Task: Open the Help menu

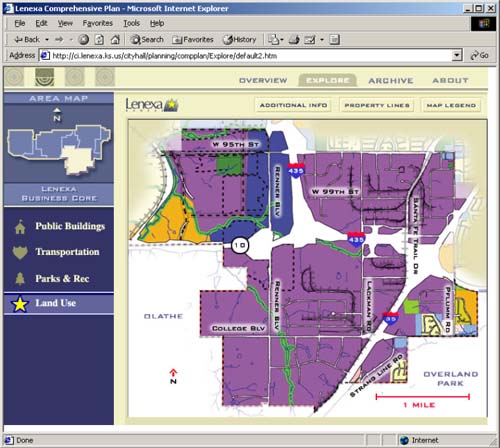Action: pyautogui.click(x=157, y=23)
